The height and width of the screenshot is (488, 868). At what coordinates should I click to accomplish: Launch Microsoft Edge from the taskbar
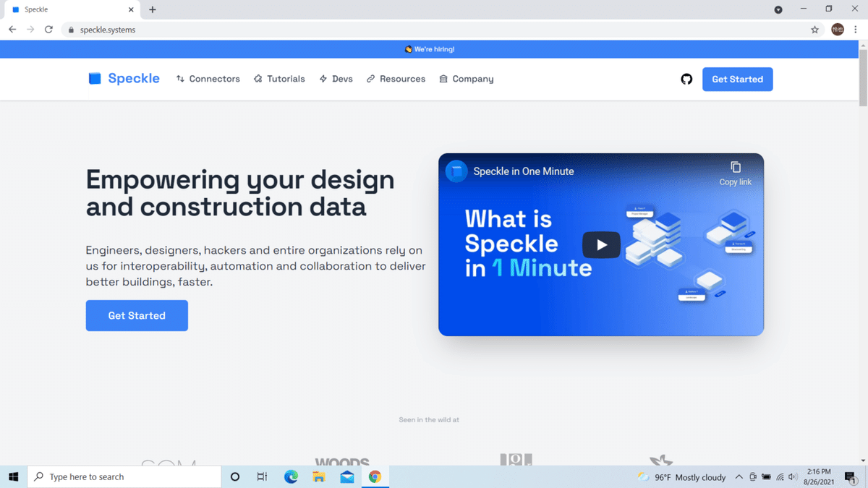pos(291,476)
